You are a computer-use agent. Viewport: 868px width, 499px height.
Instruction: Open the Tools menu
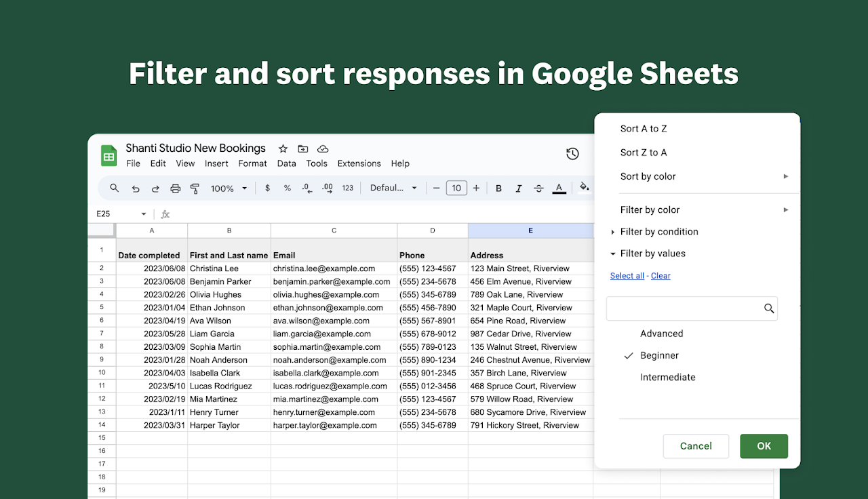tap(317, 163)
